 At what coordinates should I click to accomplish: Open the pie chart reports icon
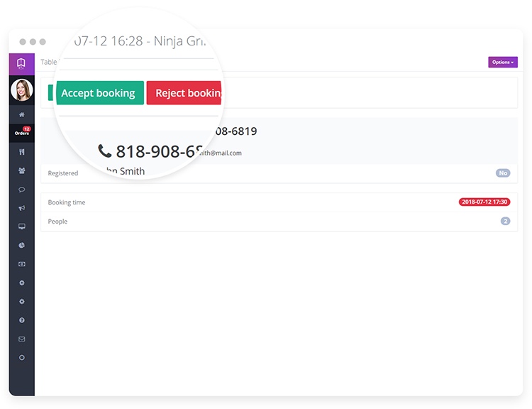[x=22, y=245]
